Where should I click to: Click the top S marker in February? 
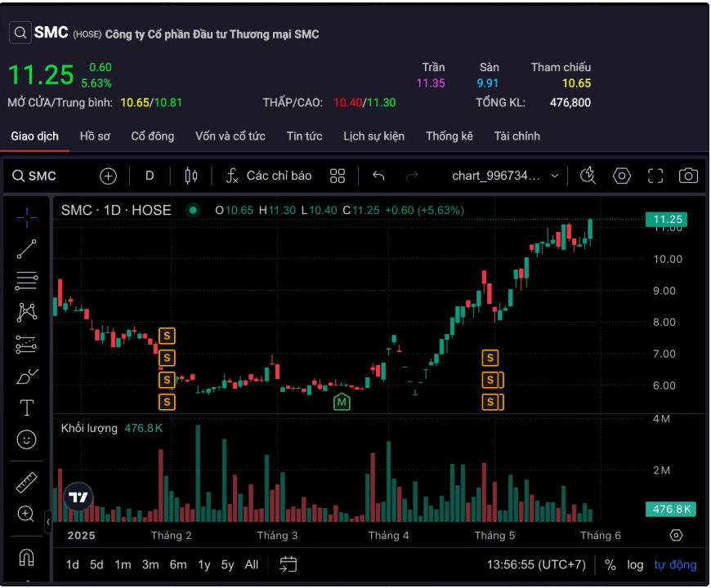pyautogui.click(x=167, y=336)
